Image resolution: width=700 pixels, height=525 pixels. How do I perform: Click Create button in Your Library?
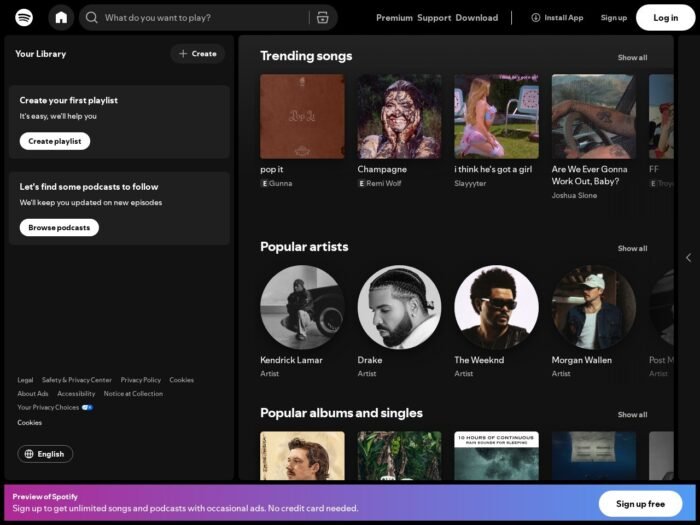point(197,54)
